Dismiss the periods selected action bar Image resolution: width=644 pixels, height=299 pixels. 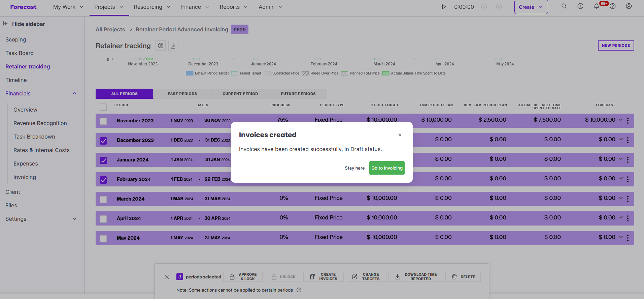click(167, 277)
